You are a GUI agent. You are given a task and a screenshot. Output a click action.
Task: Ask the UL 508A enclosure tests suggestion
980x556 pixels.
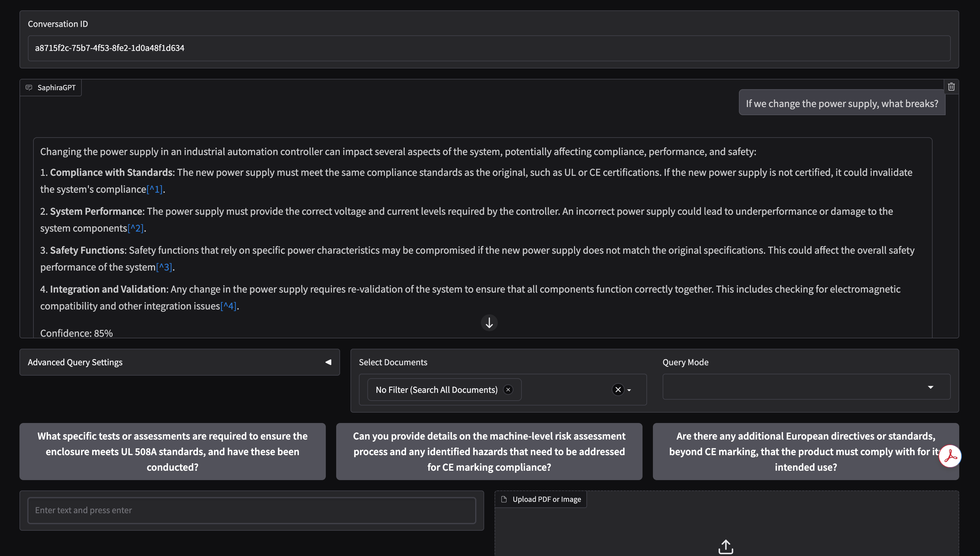172,451
